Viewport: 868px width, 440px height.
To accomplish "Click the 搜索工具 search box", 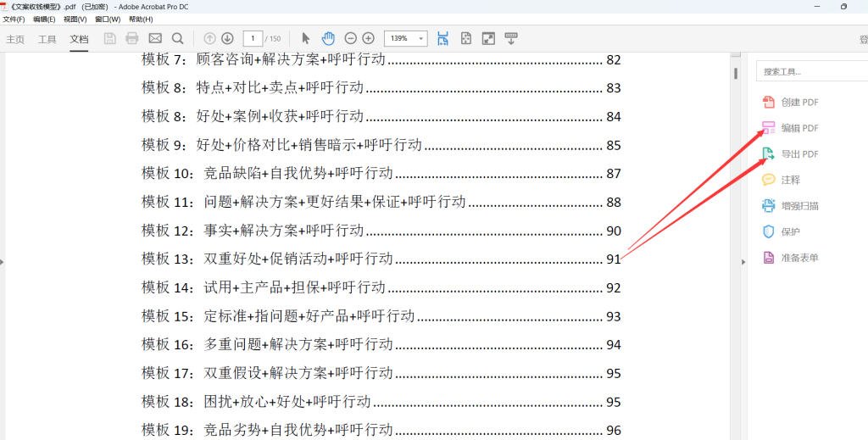I will point(810,72).
